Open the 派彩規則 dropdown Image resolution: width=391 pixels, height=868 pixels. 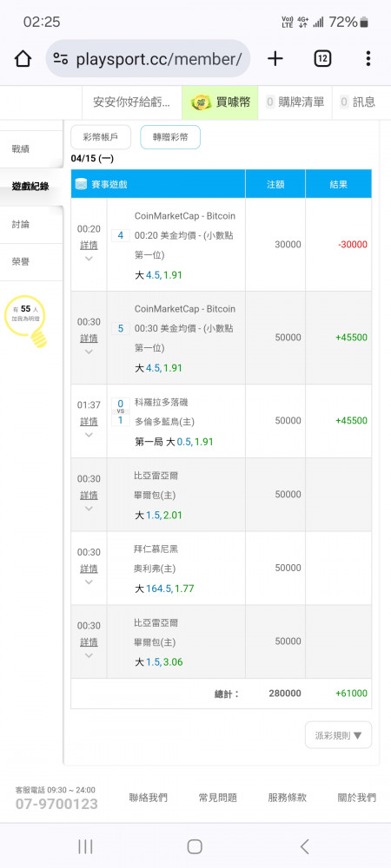tap(338, 735)
